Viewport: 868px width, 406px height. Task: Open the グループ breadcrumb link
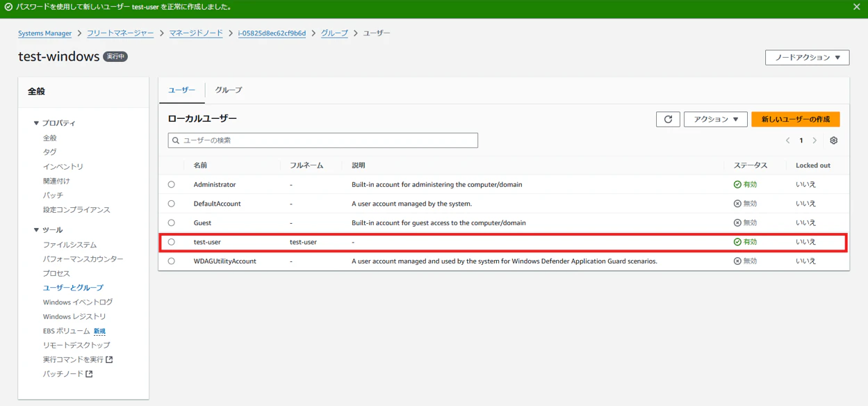tap(334, 33)
